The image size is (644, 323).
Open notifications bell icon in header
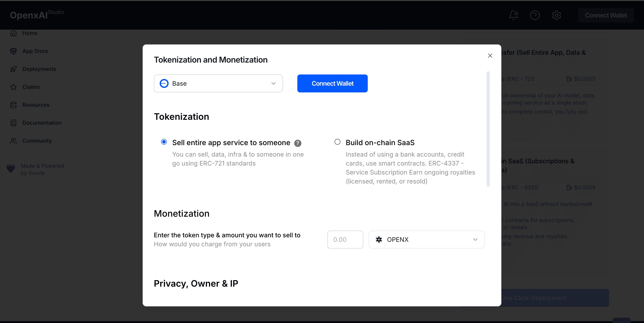[513, 15]
